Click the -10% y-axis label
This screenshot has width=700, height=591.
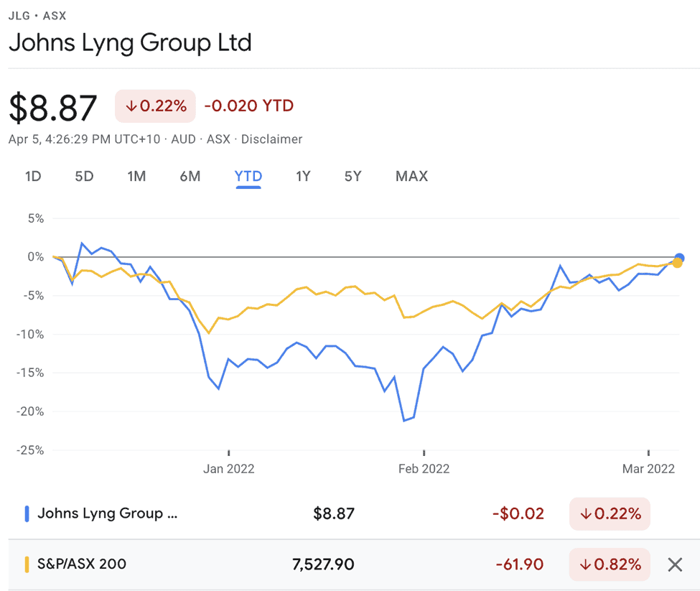30,335
